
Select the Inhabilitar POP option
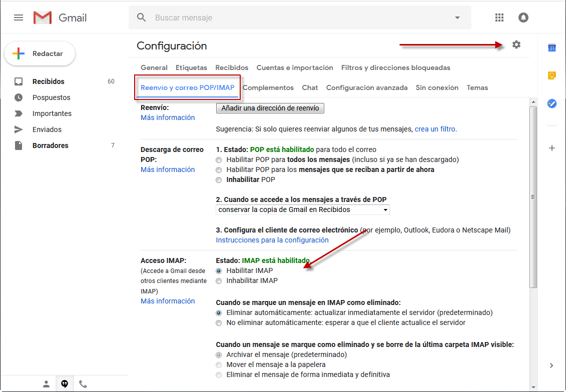[x=219, y=180]
